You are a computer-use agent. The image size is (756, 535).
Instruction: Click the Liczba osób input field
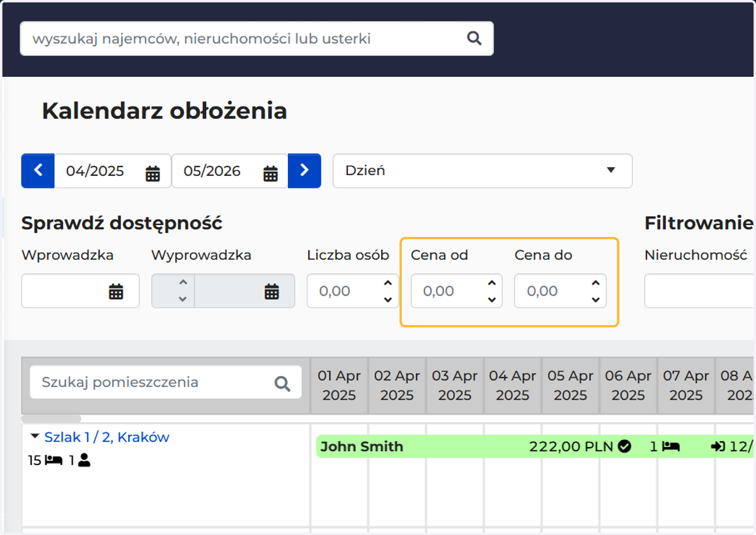pos(353,291)
